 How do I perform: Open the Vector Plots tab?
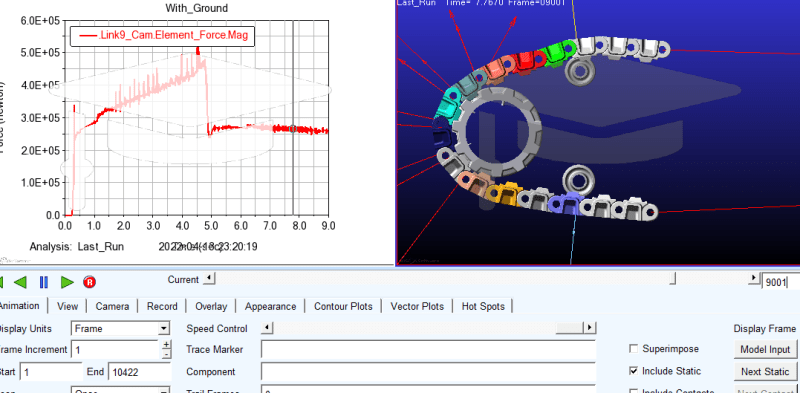coord(417,306)
